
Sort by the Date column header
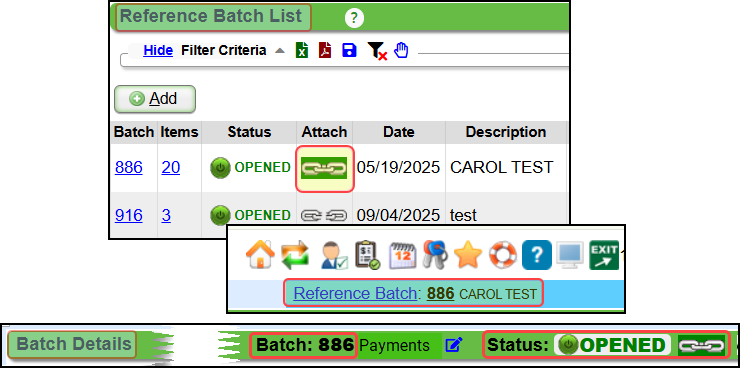(399, 132)
